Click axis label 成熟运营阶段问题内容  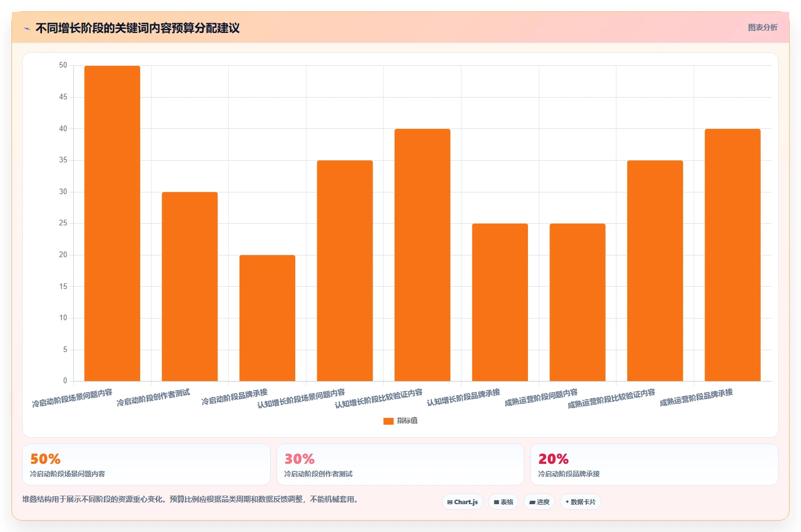(x=541, y=397)
